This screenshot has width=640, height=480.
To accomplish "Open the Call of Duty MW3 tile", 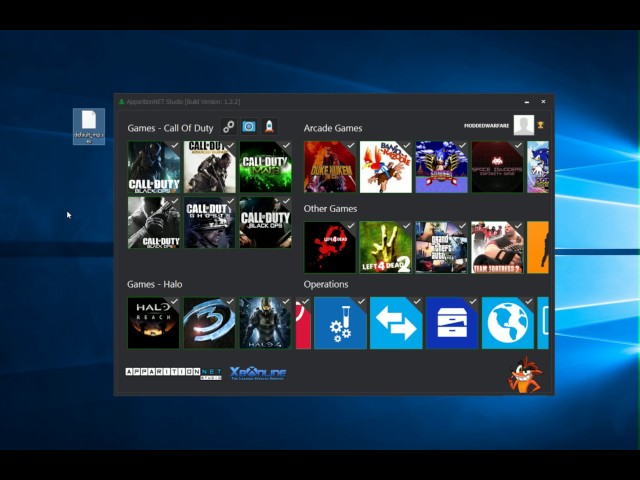I will (265, 167).
